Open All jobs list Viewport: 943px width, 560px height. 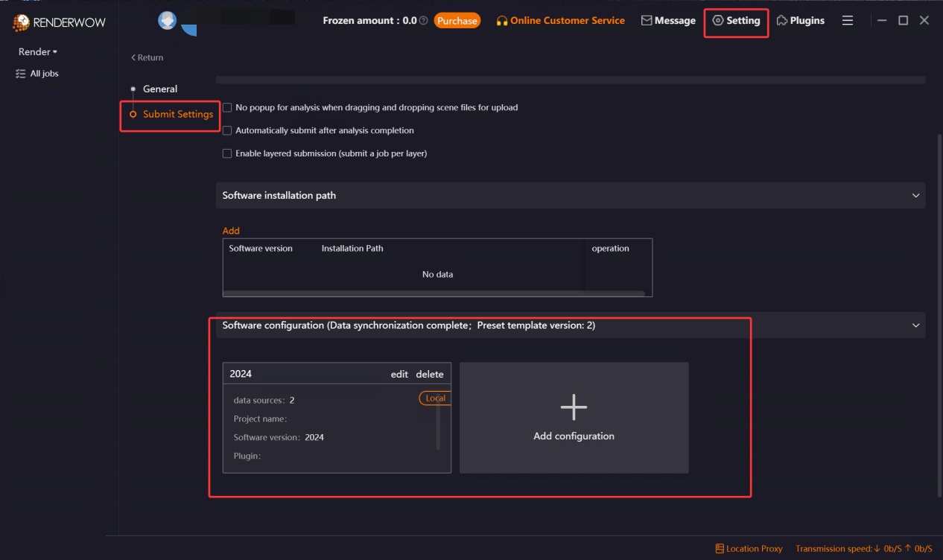click(x=37, y=74)
